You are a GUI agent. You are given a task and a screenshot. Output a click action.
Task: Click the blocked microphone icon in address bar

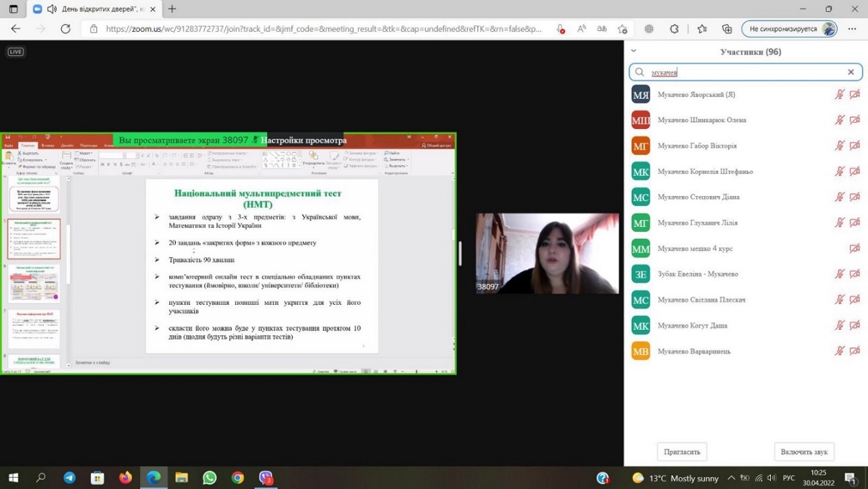pos(561,29)
